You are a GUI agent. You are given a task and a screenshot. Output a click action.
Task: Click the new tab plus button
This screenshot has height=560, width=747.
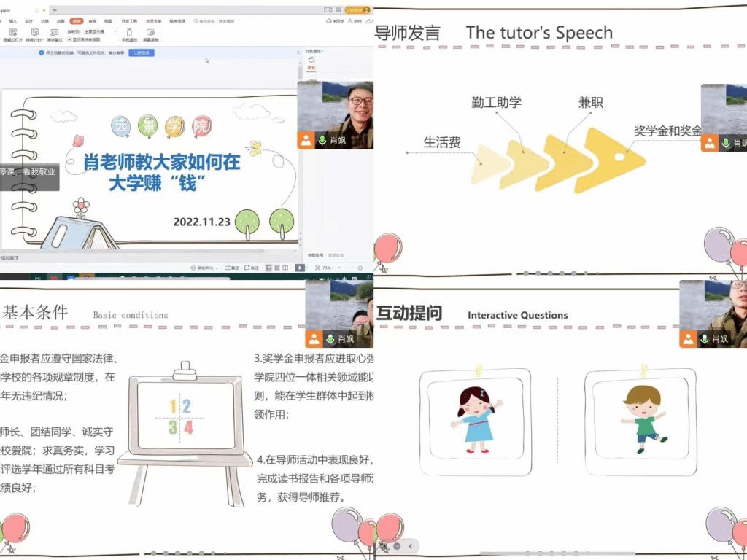[54, 10]
